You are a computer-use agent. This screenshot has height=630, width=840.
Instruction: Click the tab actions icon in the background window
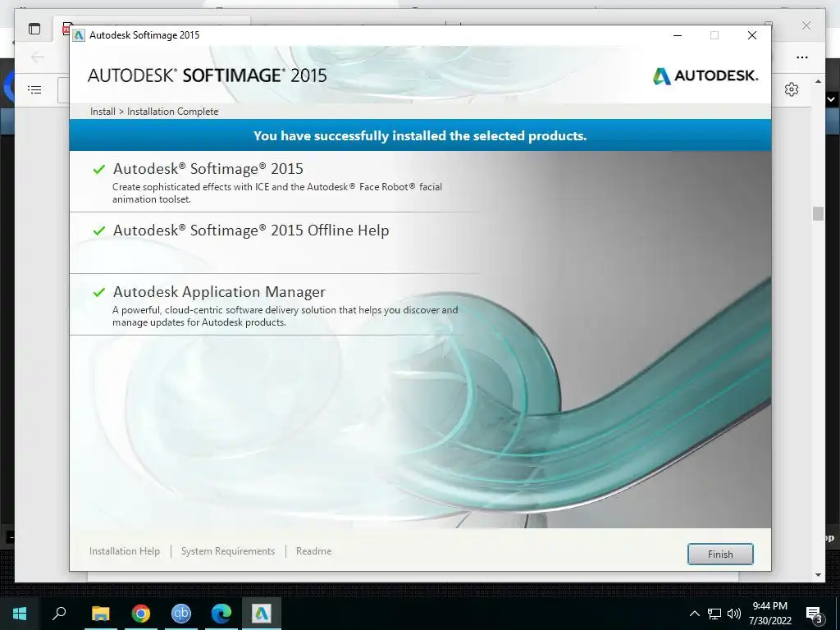click(x=34, y=29)
